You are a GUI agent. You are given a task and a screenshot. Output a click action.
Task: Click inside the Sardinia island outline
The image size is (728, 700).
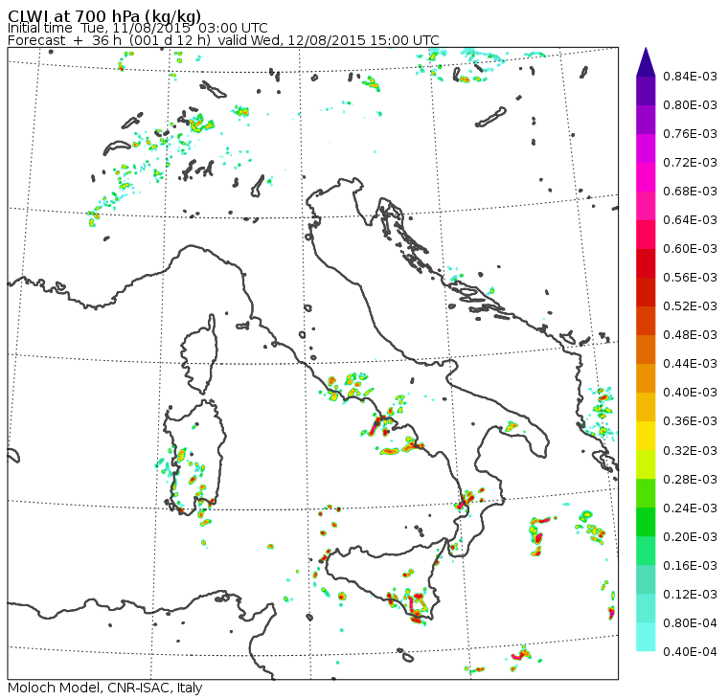point(195,457)
